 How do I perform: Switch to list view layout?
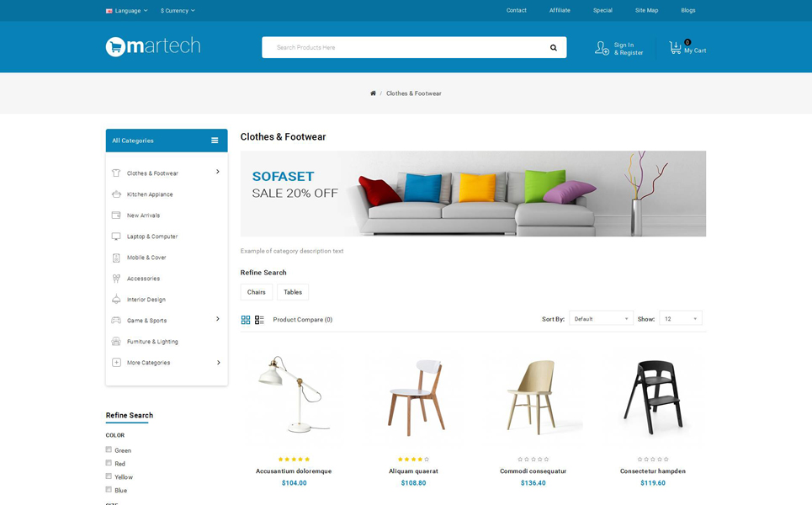click(259, 320)
